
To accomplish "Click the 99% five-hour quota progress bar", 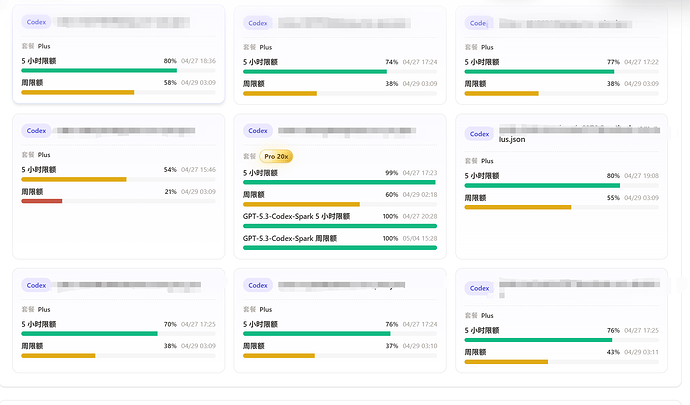I will click(x=340, y=182).
